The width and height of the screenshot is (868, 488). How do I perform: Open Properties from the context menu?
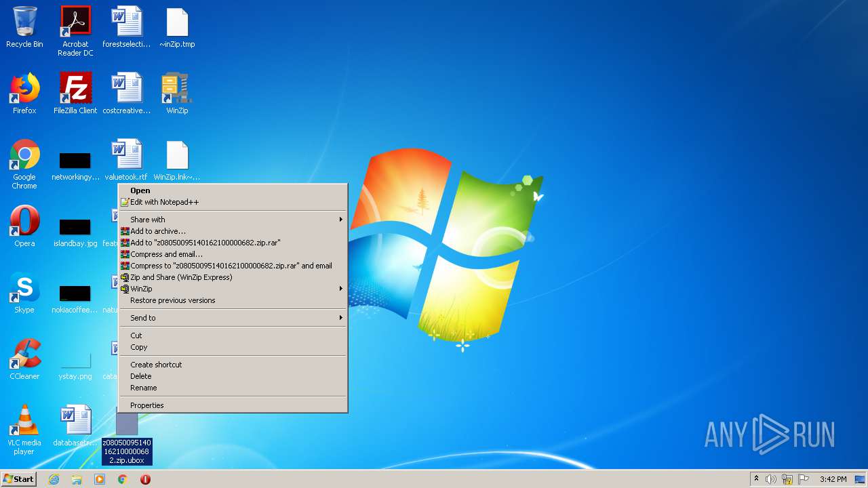click(x=233, y=405)
